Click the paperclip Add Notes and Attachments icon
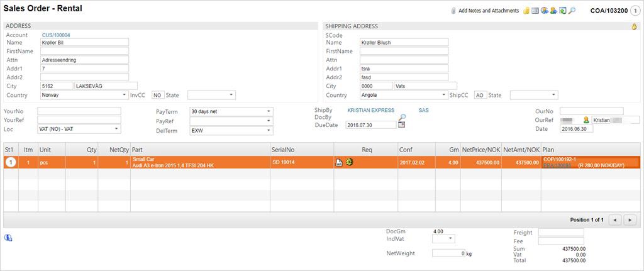The width and height of the screenshot is (644, 271). coord(453,11)
